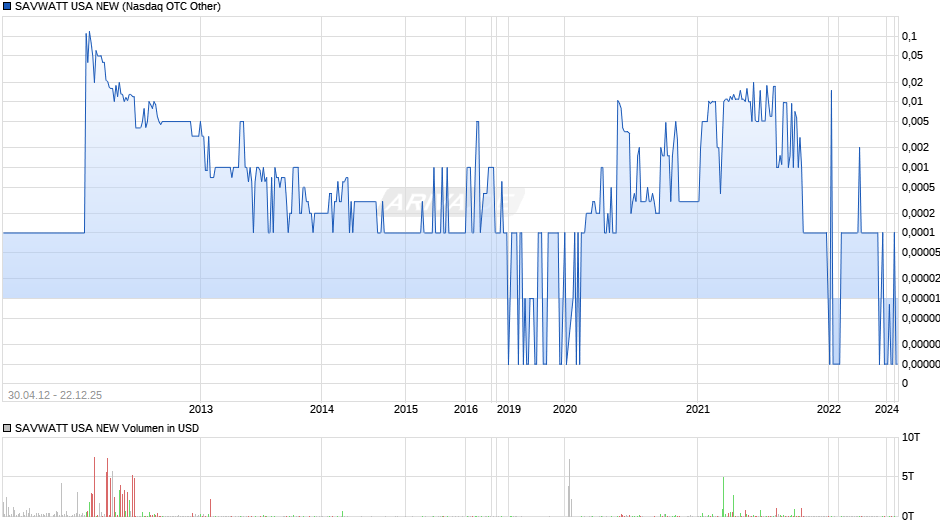Viewport: 940px width, 526px height.
Task: Click the 2024 x-axis label
Action: (x=887, y=409)
